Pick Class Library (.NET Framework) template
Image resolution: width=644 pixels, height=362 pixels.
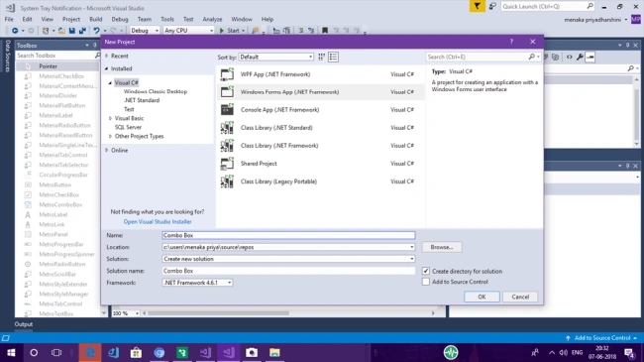coord(320,146)
